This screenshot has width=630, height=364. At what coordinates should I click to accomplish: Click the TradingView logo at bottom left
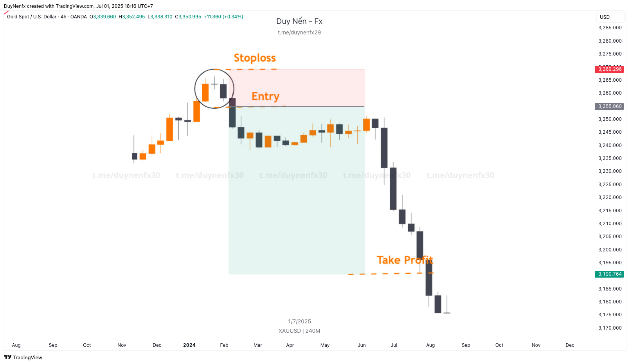point(23,357)
